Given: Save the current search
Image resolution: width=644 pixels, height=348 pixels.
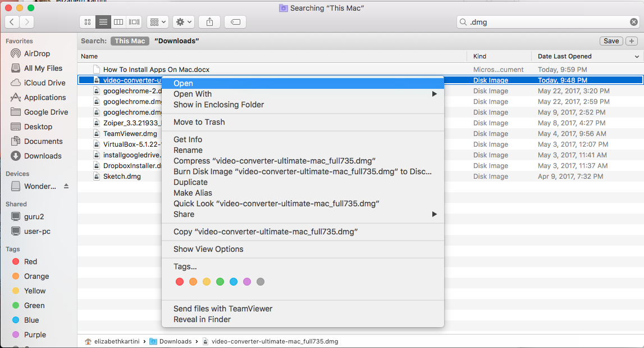Looking at the screenshot, I should [x=611, y=41].
